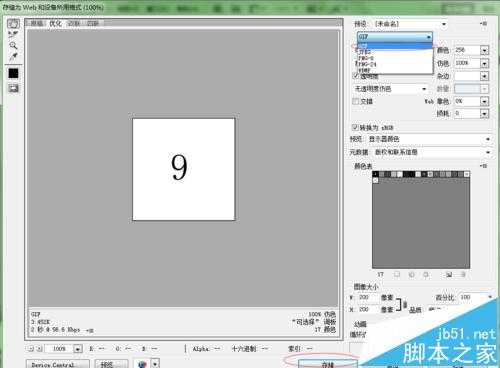Select first black swatch in color table
This screenshot has width=500, height=368.
375,174
